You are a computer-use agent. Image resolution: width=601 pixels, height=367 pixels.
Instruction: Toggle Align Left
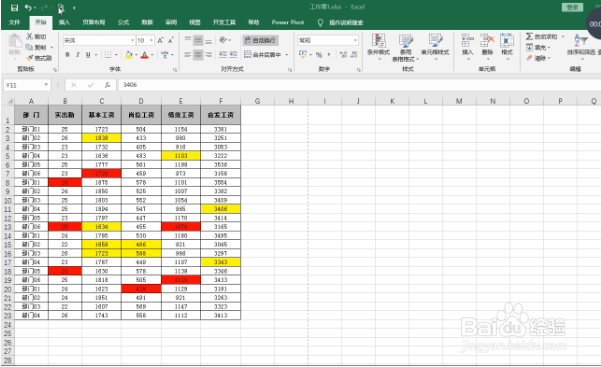tap(188, 55)
